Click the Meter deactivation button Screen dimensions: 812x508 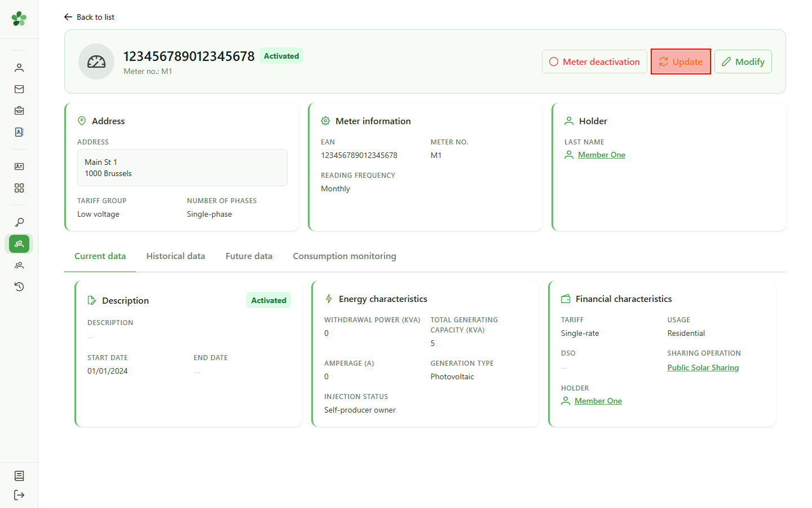pos(594,62)
